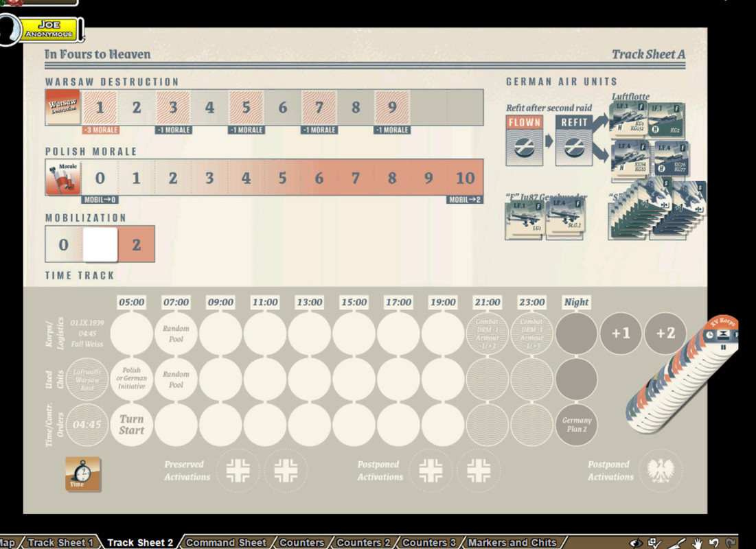Click first German Postponed Activations cross slot
Viewport: 756px width, 549px height.
tap(431, 471)
